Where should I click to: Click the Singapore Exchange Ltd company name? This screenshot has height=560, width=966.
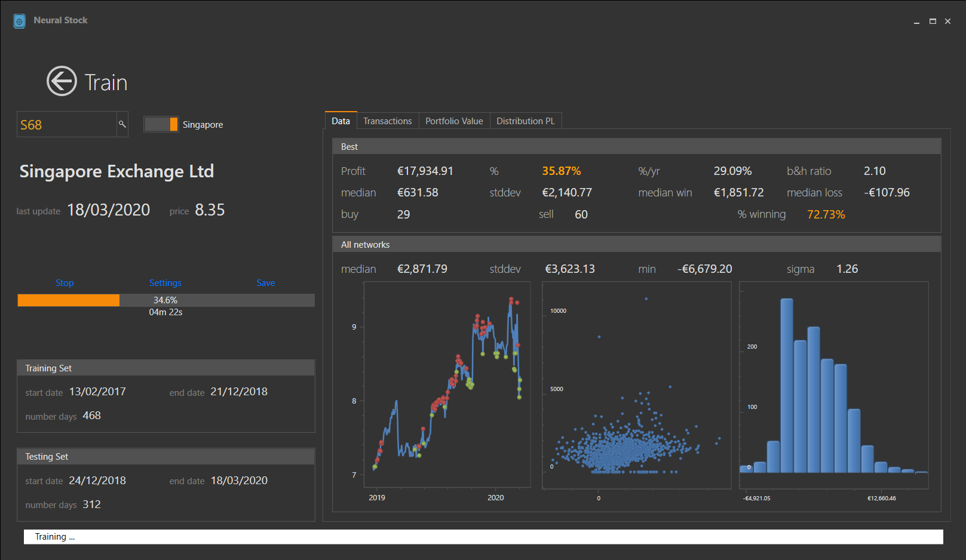point(116,171)
